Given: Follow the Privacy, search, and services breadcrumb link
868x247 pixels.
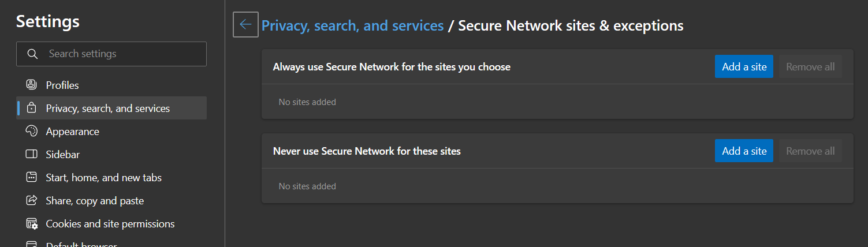Looking at the screenshot, I should 352,25.
